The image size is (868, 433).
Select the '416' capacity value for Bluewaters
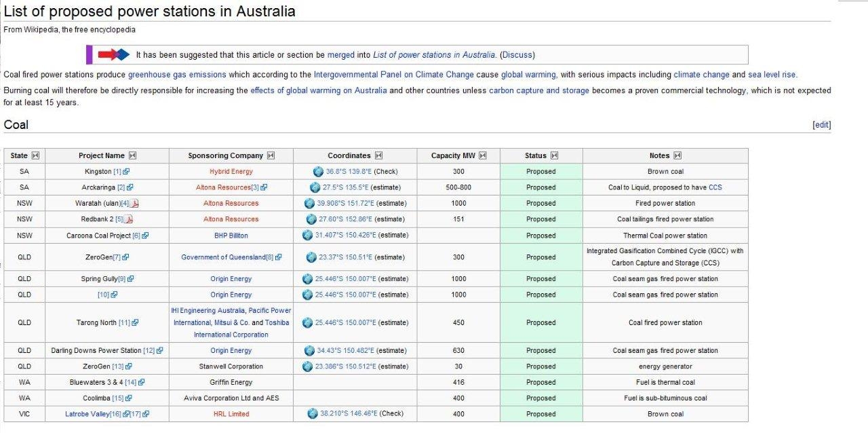tap(458, 383)
